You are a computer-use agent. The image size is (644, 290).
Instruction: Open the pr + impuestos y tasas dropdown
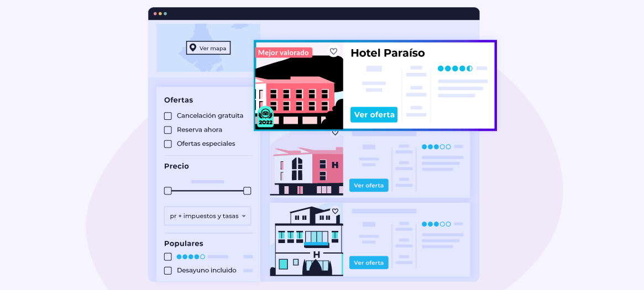tap(207, 216)
